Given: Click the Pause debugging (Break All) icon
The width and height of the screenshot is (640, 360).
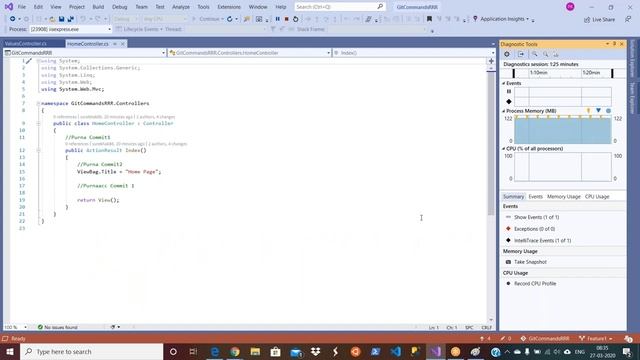Looking at the screenshot, I should tap(278, 19).
